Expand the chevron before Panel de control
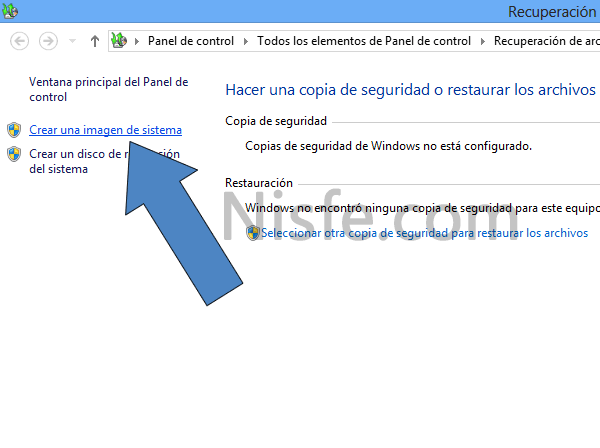 (x=138, y=42)
